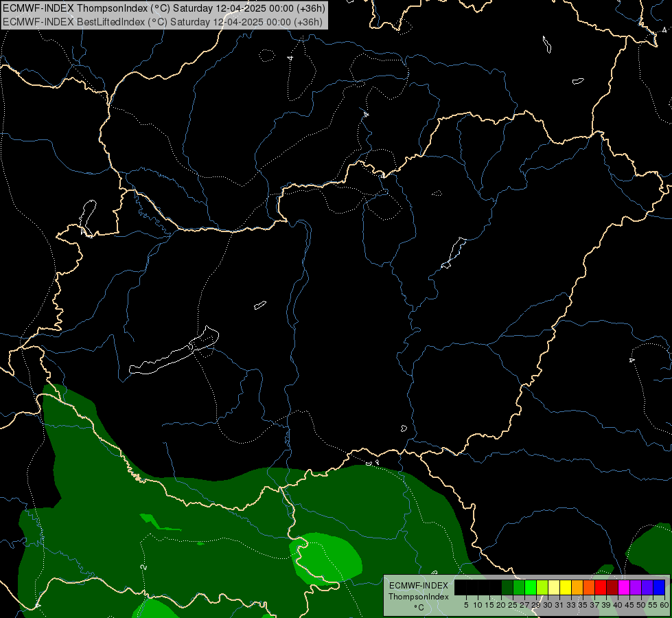Viewport: 672px width, 618px height.
Task: Click the legend tick value 45
Action: (x=629, y=605)
